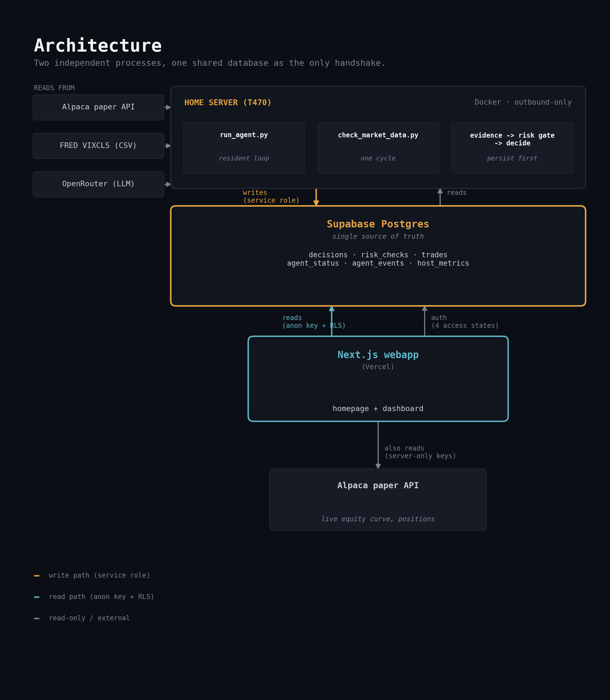The height and width of the screenshot is (700, 610).
Task: Click the orange write path legend marker
Action: click(x=37, y=576)
